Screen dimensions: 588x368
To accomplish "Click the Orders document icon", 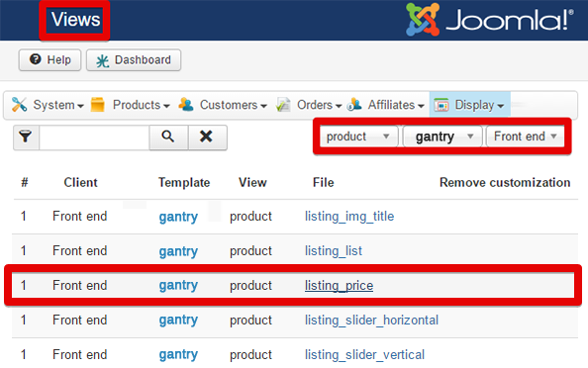I will click(283, 105).
